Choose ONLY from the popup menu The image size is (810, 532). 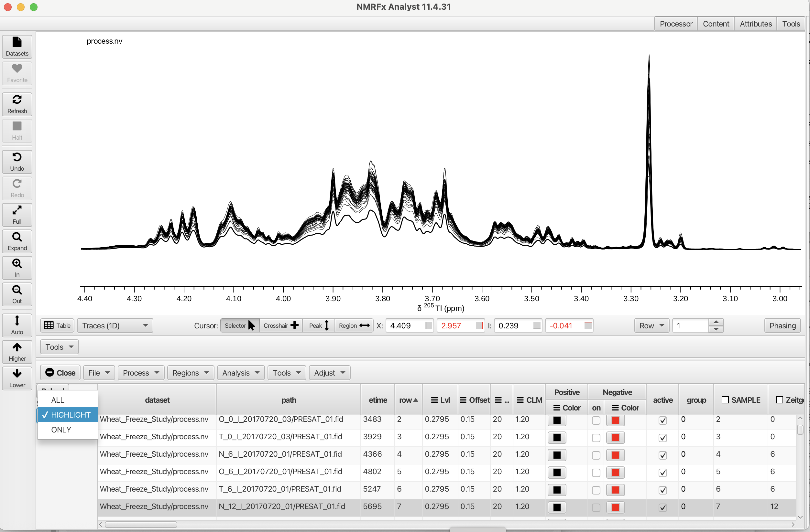(x=61, y=430)
